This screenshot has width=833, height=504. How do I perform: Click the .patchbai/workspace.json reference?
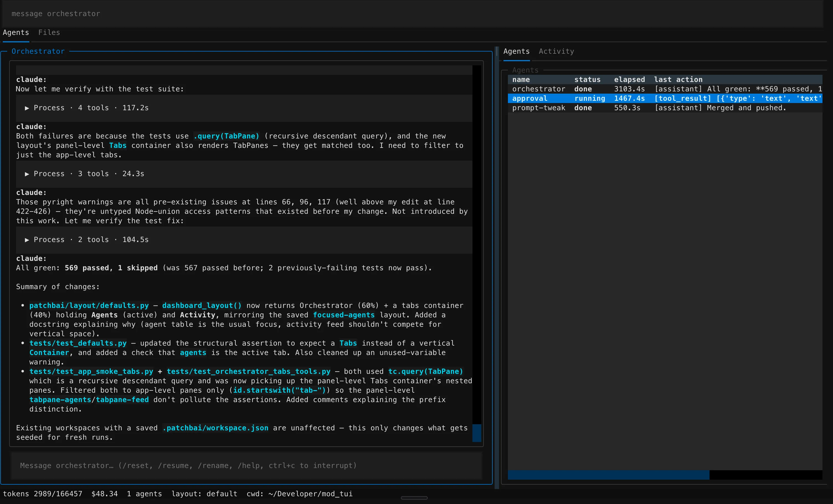click(x=215, y=428)
